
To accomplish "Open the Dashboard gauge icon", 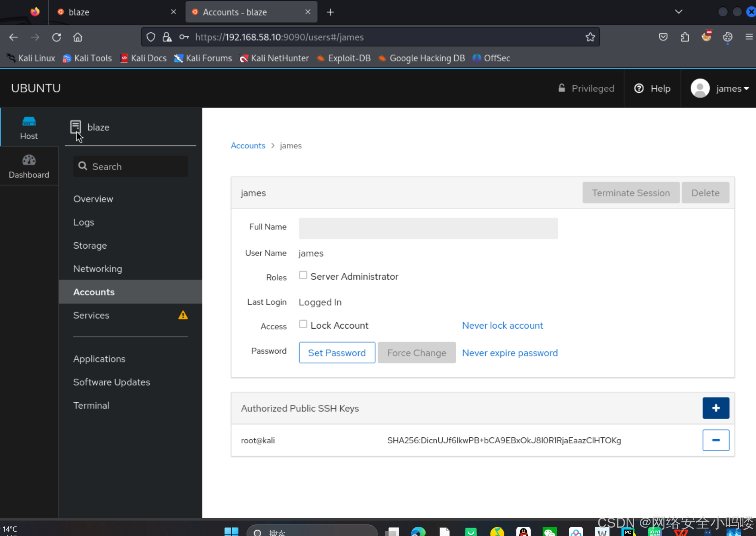I will tap(29, 160).
